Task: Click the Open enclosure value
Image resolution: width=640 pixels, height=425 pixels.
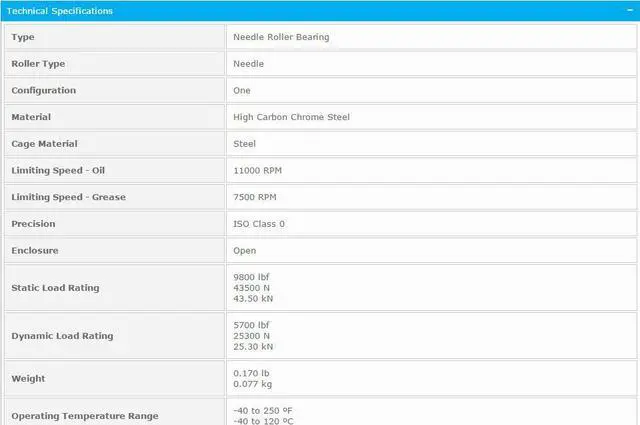Action: [245, 251]
